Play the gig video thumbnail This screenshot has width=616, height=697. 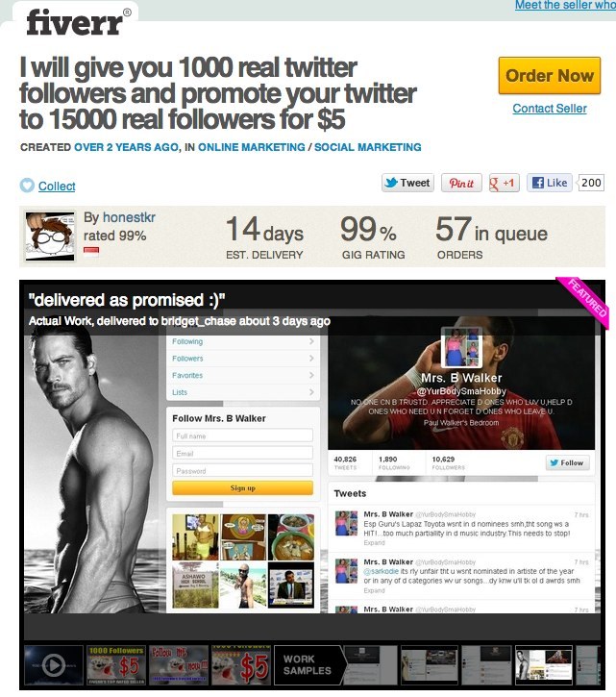(x=53, y=665)
